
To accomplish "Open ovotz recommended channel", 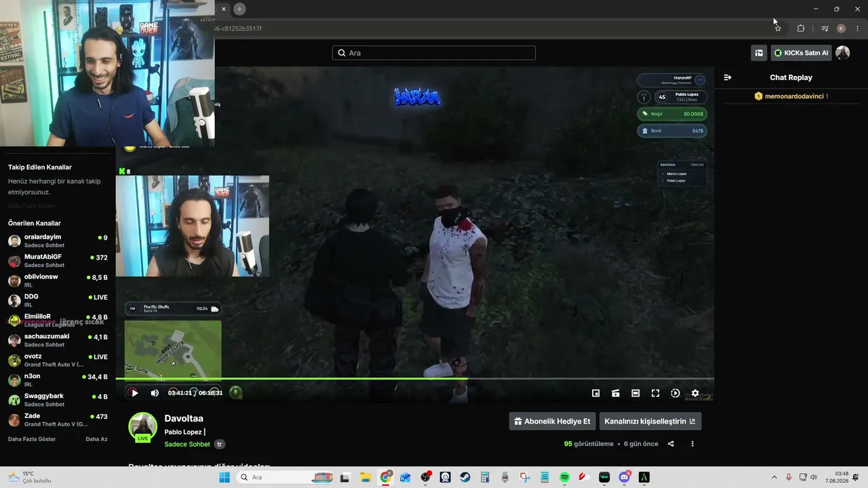I will [58, 360].
